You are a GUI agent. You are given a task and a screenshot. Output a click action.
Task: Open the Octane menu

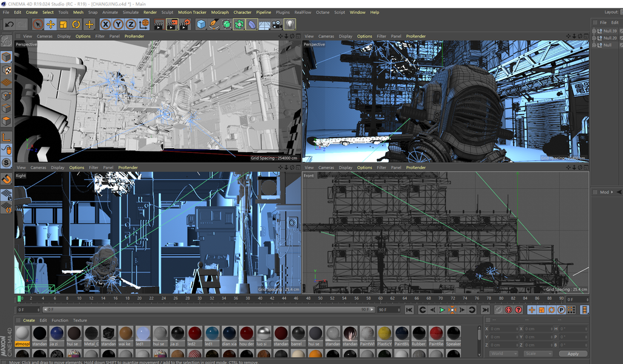[323, 12]
